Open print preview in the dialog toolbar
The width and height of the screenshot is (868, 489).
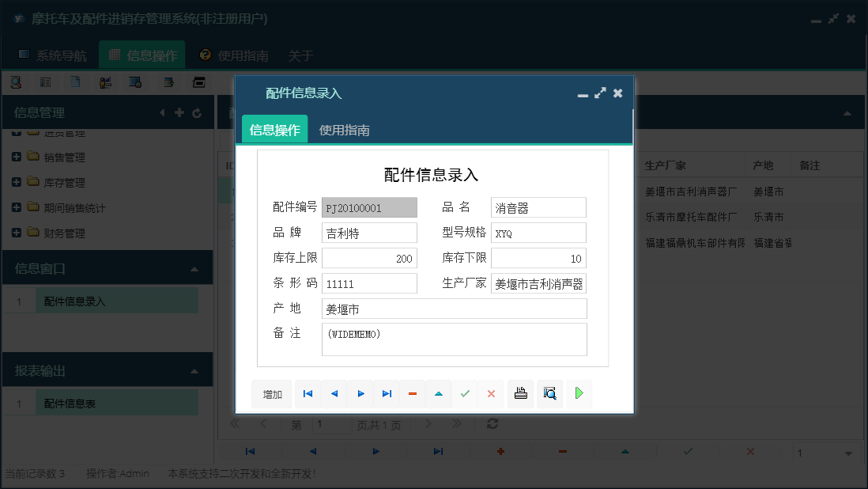(x=549, y=393)
